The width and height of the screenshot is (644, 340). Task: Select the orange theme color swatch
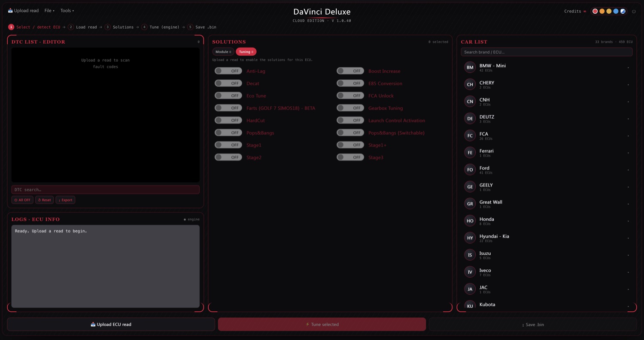[x=602, y=12]
